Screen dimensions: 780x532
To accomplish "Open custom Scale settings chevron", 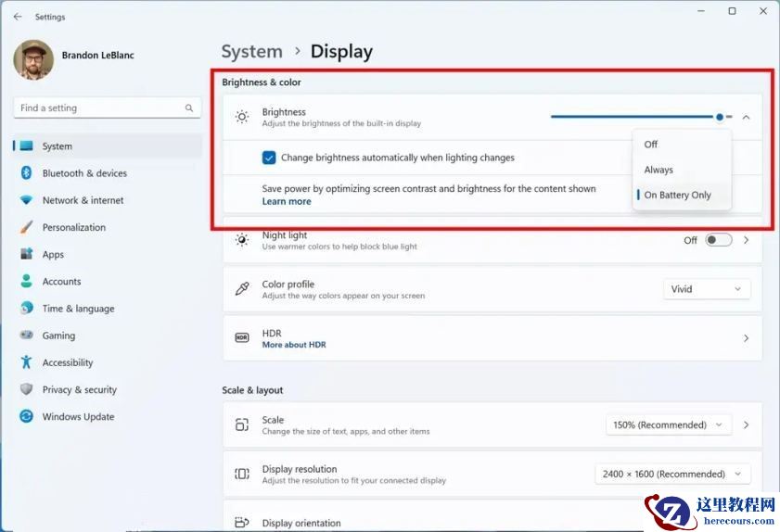I will tap(746, 425).
